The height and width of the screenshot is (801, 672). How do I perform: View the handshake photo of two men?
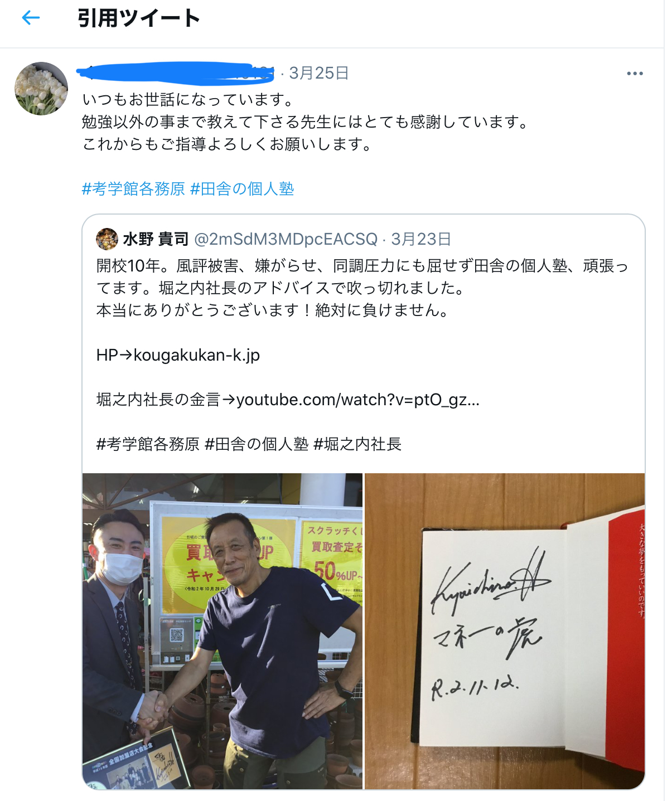pos(223,631)
